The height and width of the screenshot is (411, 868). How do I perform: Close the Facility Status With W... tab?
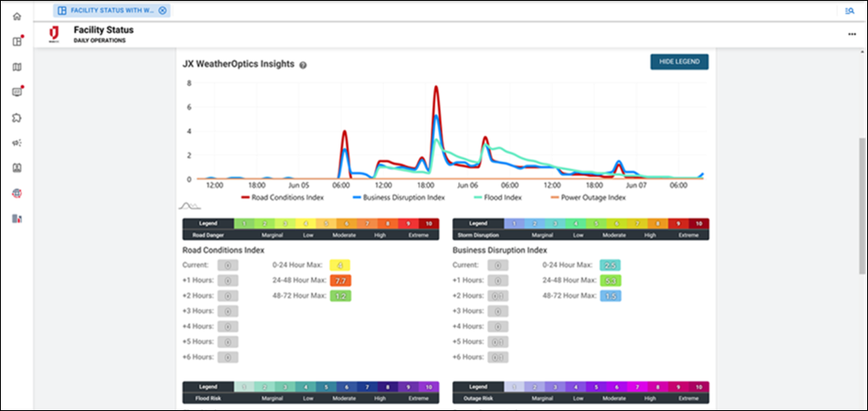point(162,10)
